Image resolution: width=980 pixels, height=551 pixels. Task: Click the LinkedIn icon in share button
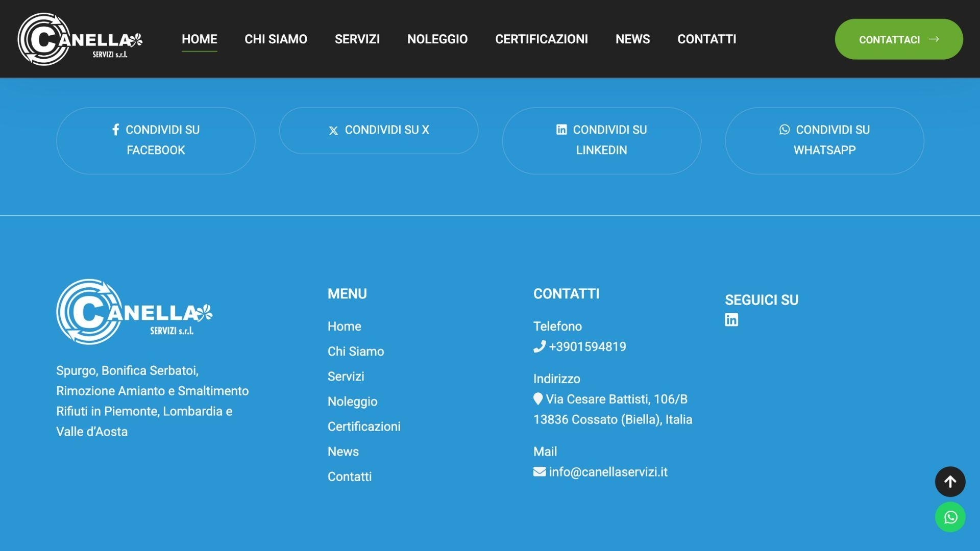pyautogui.click(x=561, y=130)
